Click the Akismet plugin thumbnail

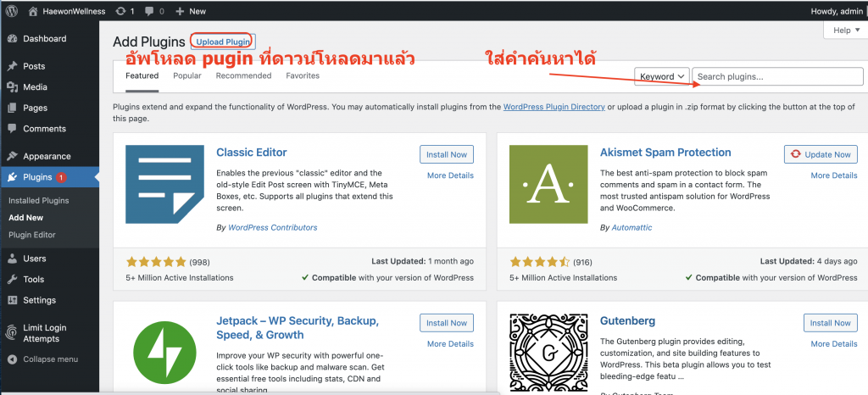[x=548, y=184]
